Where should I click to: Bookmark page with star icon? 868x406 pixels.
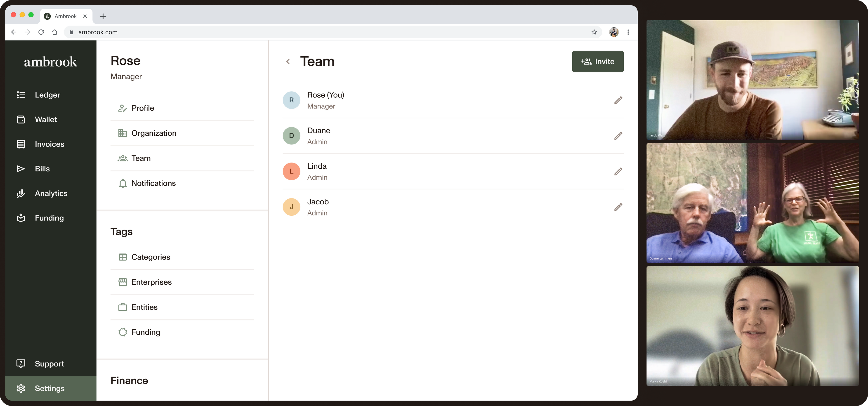pyautogui.click(x=594, y=32)
